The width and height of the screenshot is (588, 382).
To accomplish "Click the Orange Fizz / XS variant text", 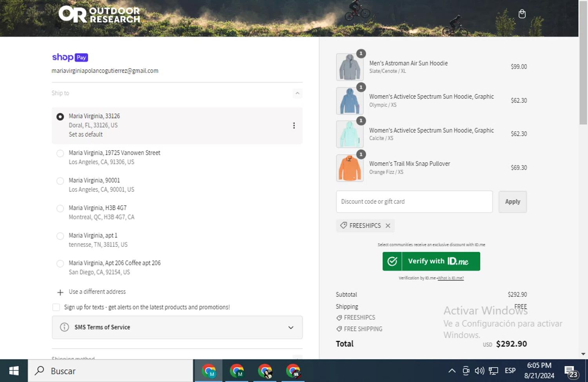I will [x=386, y=172].
